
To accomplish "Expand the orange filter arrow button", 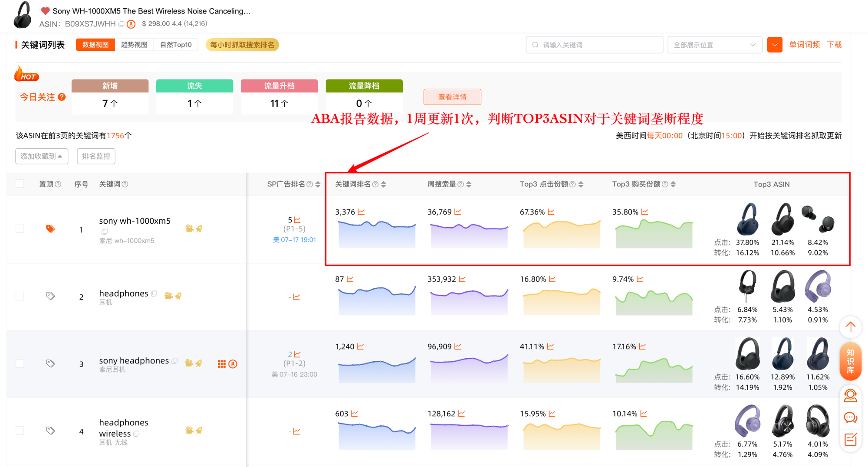I will click(775, 45).
